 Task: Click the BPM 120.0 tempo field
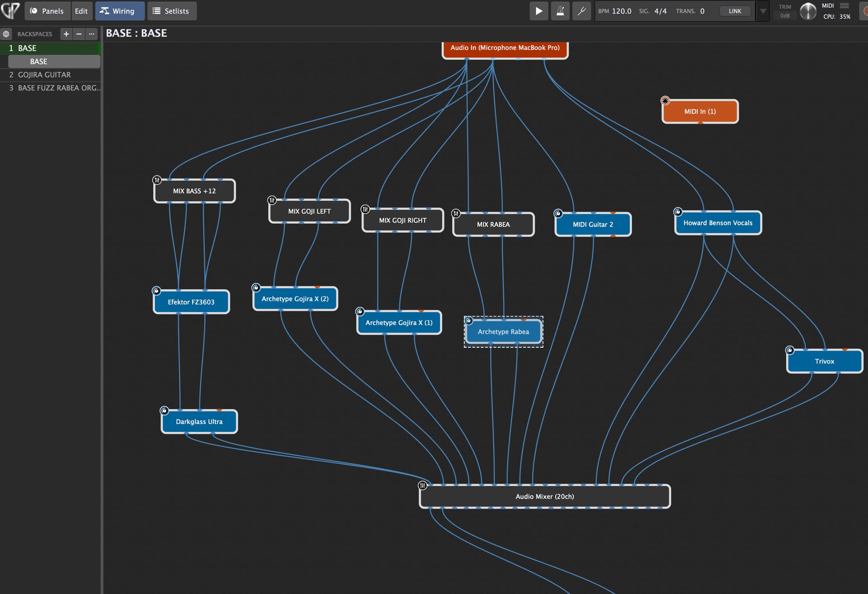[621, 11]
